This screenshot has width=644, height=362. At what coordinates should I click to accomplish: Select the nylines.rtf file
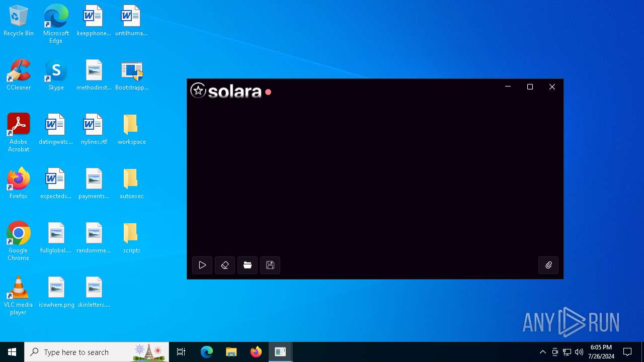[94, 130]
